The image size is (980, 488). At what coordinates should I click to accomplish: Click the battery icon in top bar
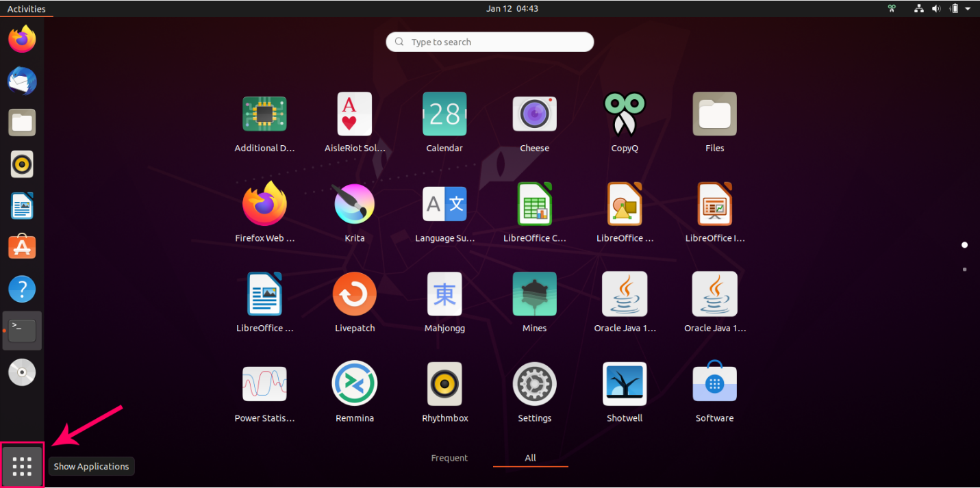click(x=954, y=9)
